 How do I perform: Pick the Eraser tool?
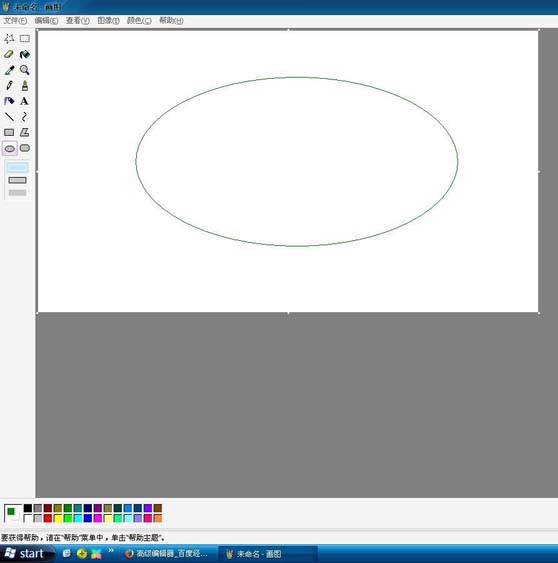[9, 54]
